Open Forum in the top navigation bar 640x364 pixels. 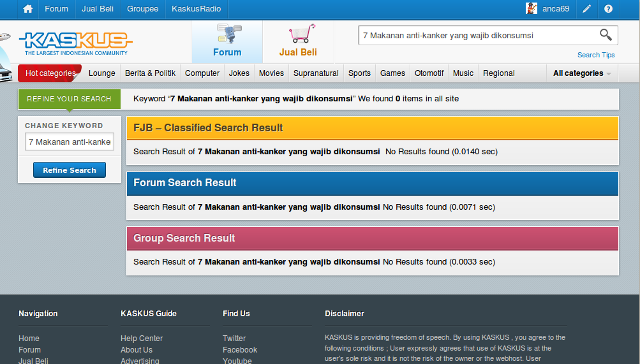(x=56, y=8)
